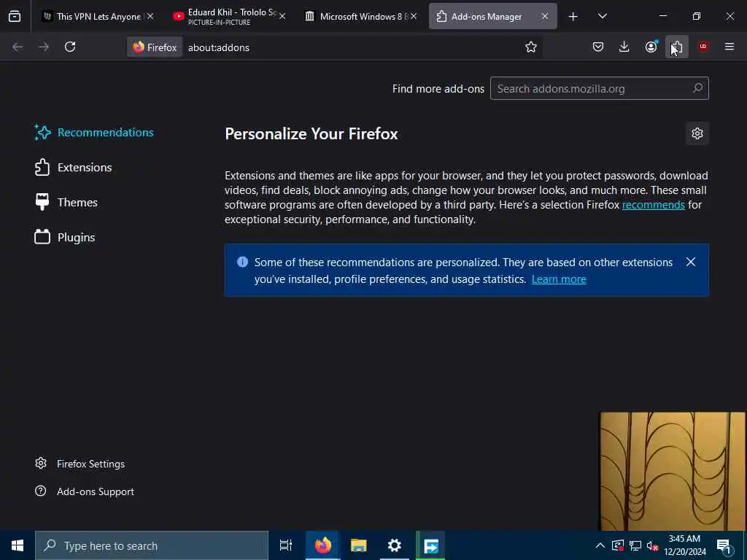
Task: Switch to the This VPN Lets Anyone tab
Action: pos(98,16)
